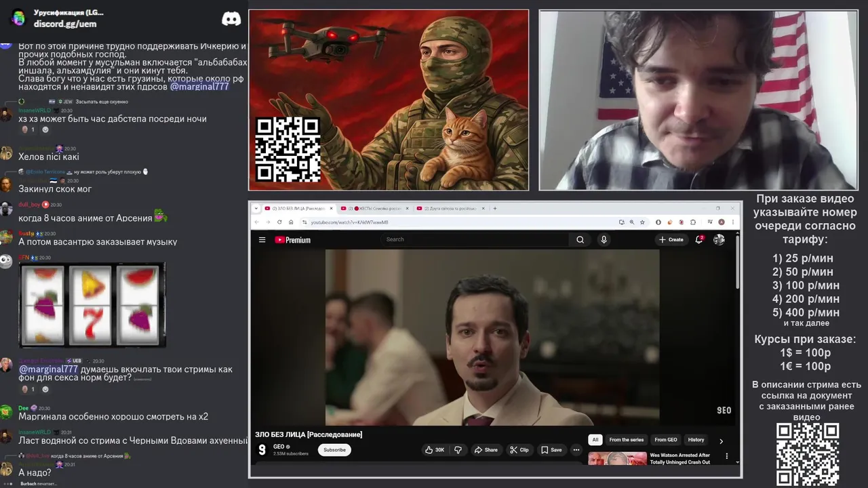Bookmark this page with star icon

(642, 222)
